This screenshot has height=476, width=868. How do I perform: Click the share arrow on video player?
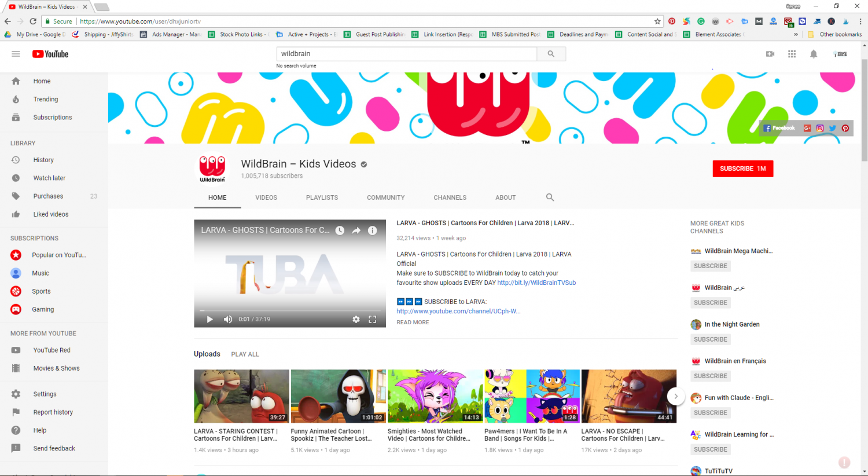356,230
